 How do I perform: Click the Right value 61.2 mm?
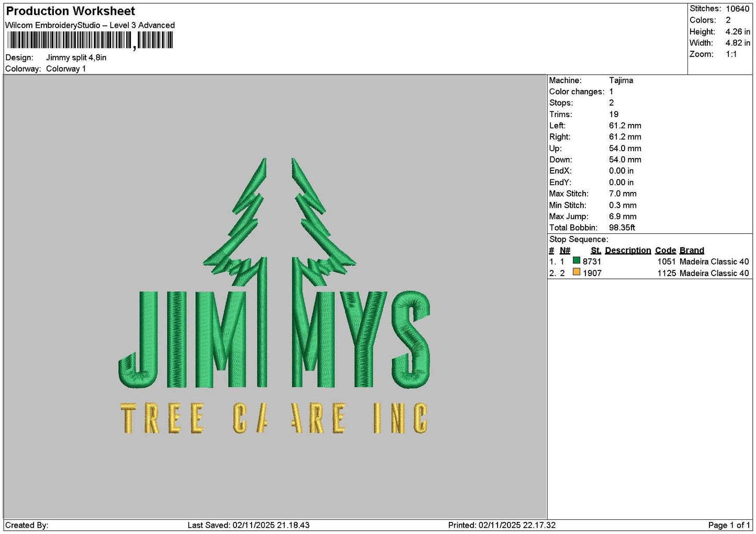625,137
